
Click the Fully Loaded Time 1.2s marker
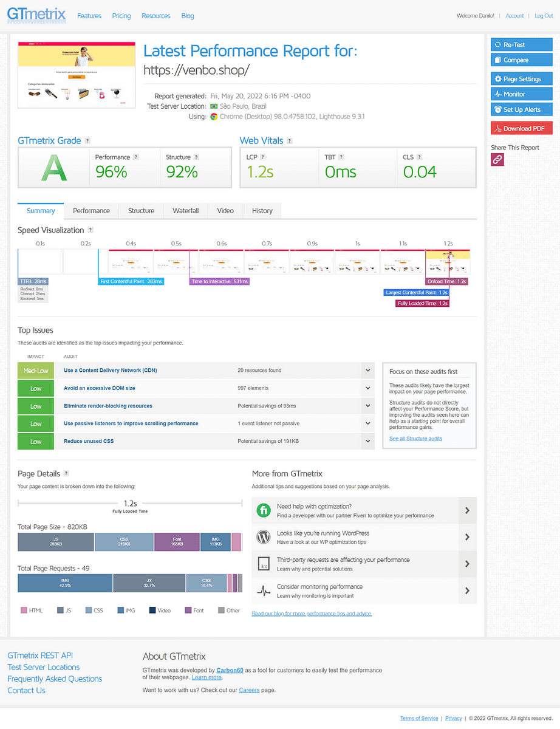tap(422, 303)
